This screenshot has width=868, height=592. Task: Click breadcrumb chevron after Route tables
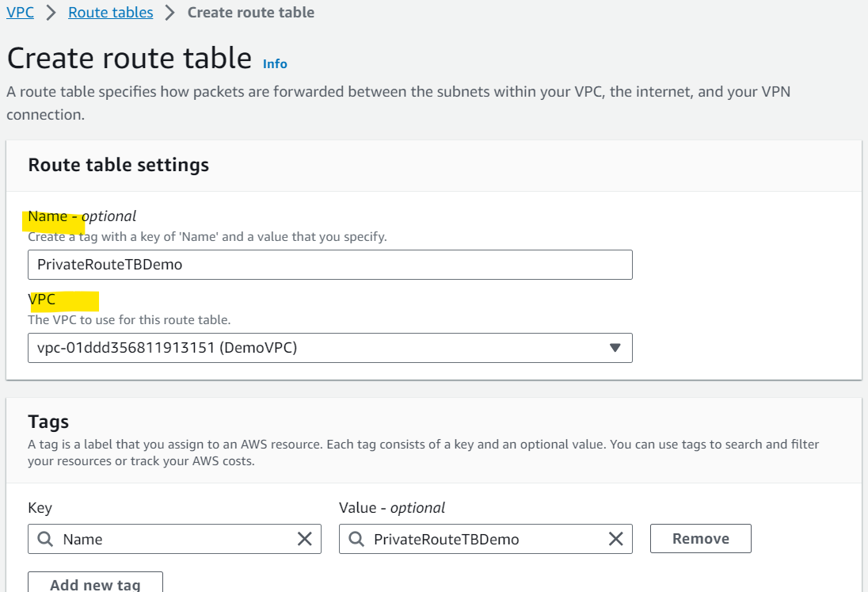170,12
